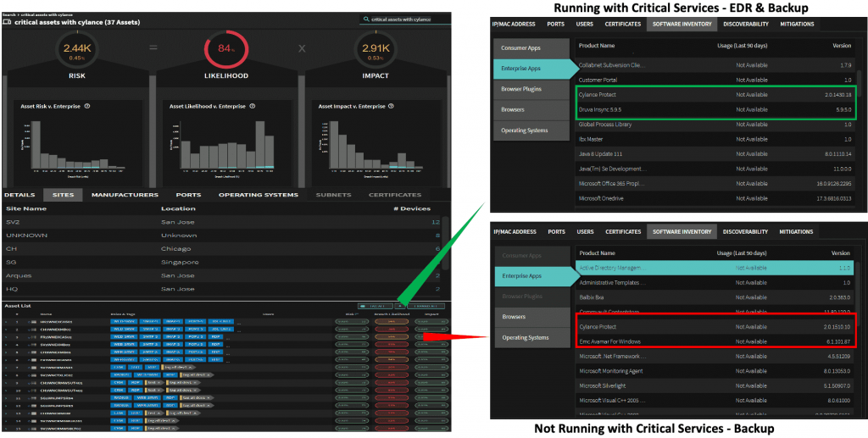The height and width of the screenshot is (438, 868).
Task: Open help icon beside Asset Likelihood v. Enterprise
Action: pos(251,107)
